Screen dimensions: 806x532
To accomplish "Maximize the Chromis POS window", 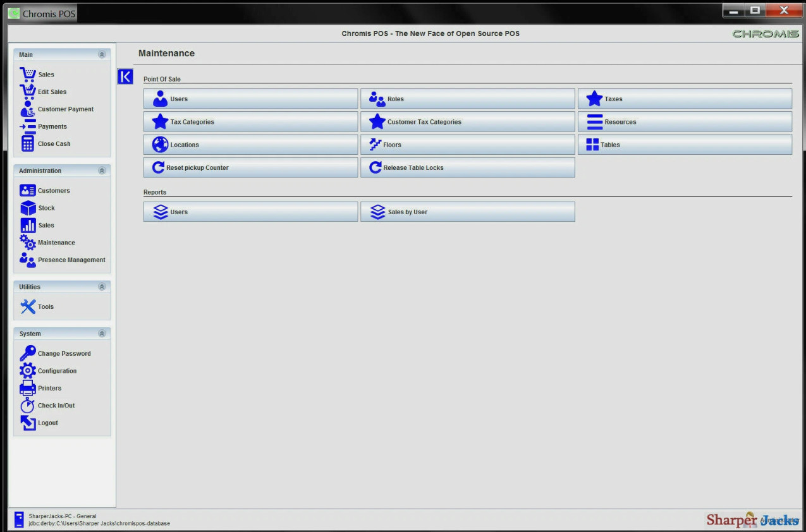I will coord(755,11).
